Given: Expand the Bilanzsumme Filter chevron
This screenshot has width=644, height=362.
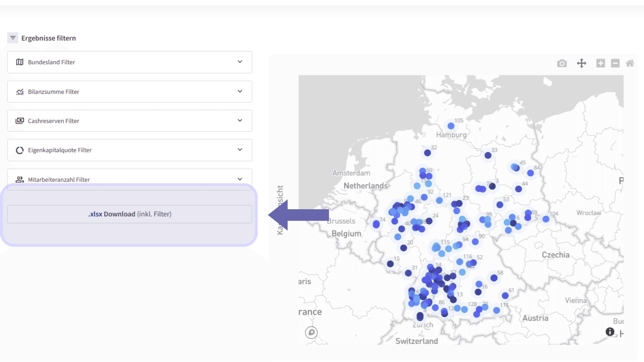Looking at the screenshot, I should click(240, 91).
